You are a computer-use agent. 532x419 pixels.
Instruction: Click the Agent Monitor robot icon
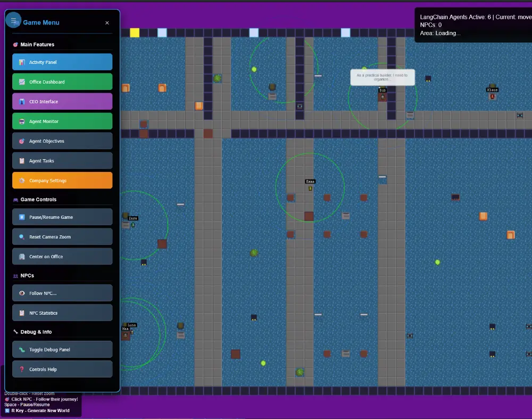click(22, 121)
